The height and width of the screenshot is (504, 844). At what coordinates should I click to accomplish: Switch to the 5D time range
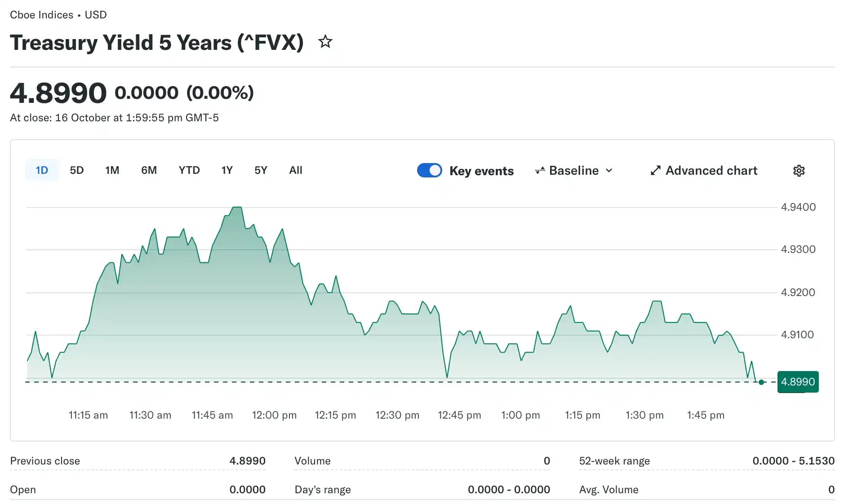(77, 170)
